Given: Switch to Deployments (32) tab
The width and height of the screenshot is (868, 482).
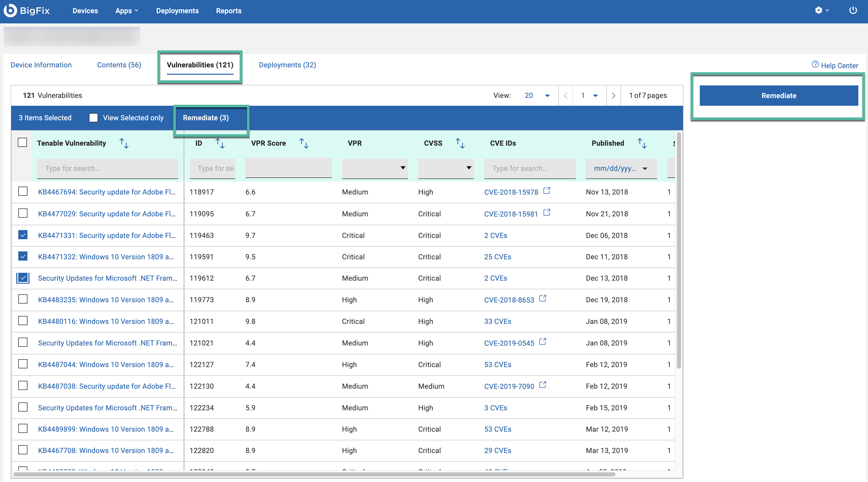Looking at the screenshot, I should [287, 65].
